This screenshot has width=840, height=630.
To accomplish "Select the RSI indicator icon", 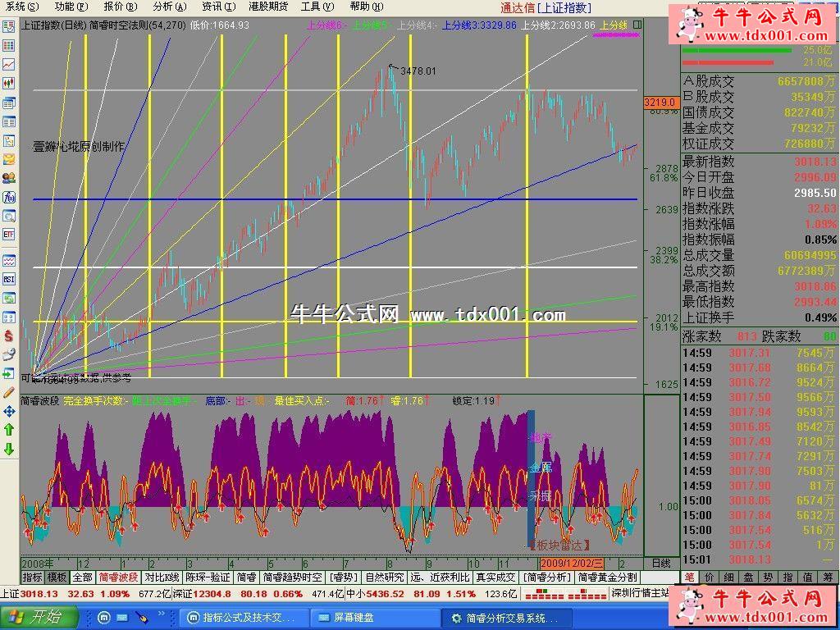I will point(8,279).
